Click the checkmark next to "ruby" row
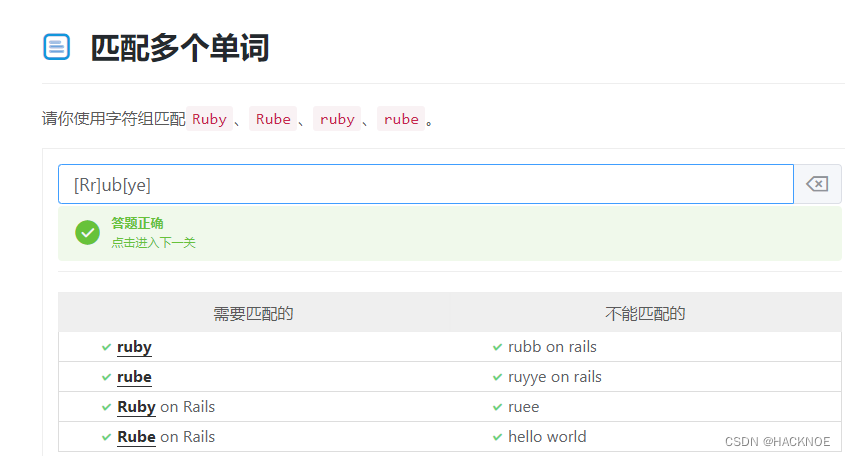This screenshot has height=456, width=845. point(106,347)
